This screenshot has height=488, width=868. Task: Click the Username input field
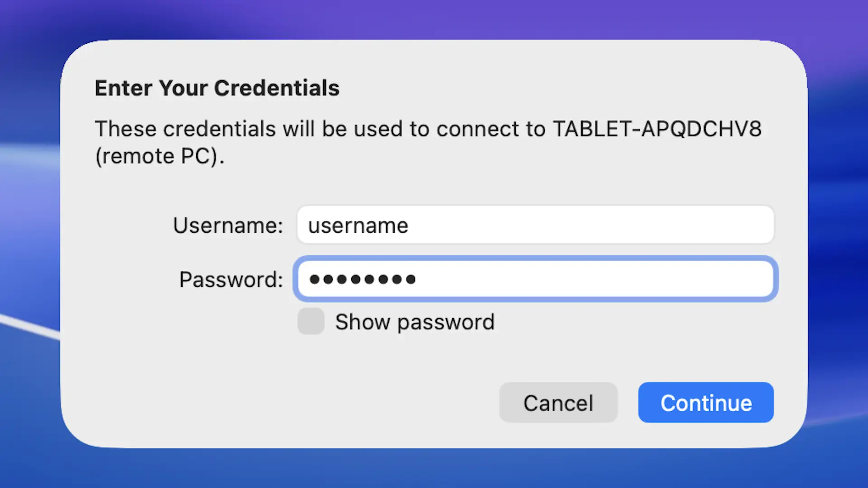(x=535, y=225)
